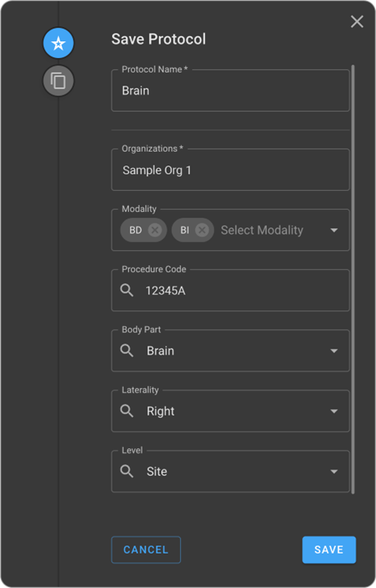Click the Protocol Name field containing Brain

[x=230, y=91]
